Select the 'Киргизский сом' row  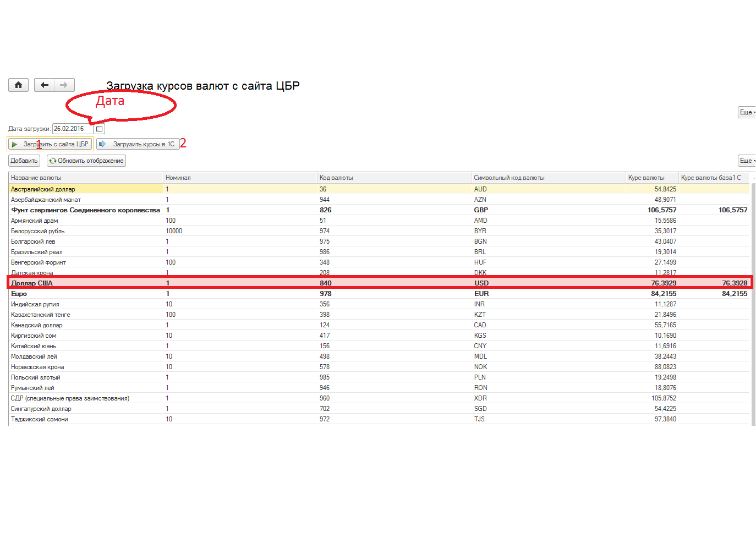(x=379, y=336)
